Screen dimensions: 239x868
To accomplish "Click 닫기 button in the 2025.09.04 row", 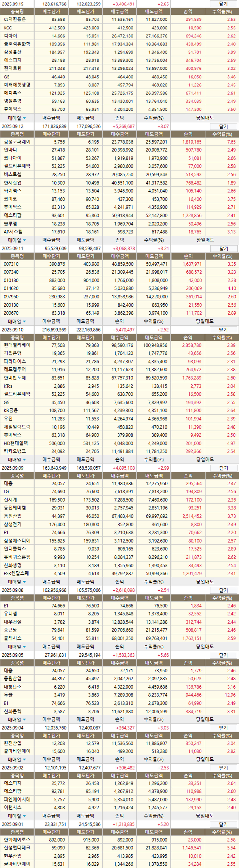I will (223, 728).
